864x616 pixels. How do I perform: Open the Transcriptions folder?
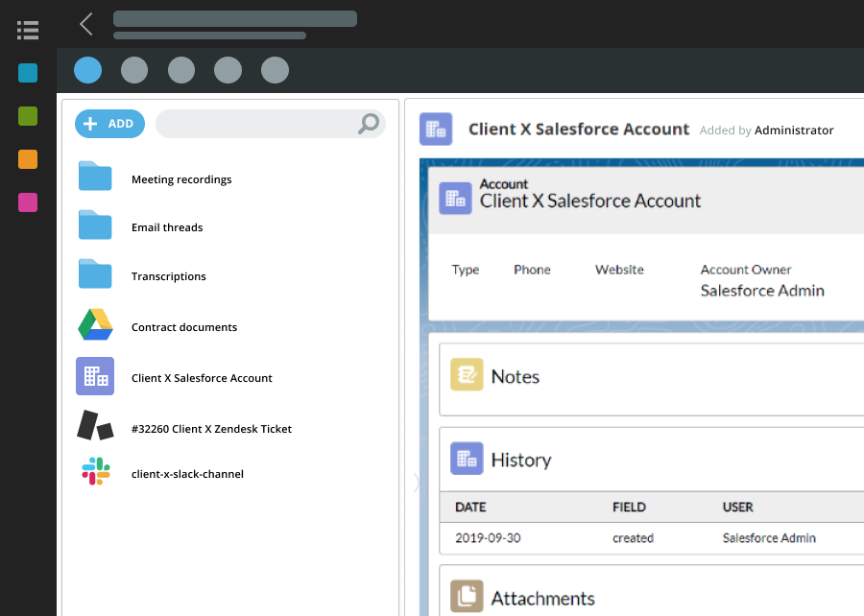[x=95, y=274]
